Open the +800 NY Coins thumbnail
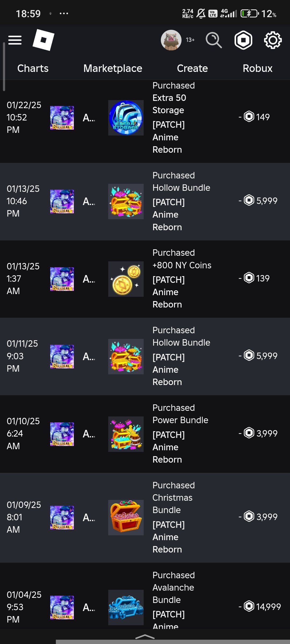 pos(126,279)
